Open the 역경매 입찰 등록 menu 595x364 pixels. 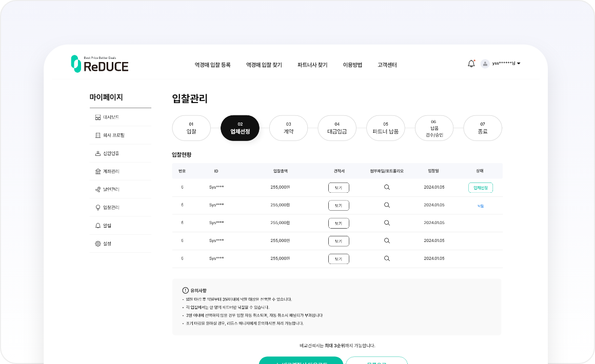point(212,65)
